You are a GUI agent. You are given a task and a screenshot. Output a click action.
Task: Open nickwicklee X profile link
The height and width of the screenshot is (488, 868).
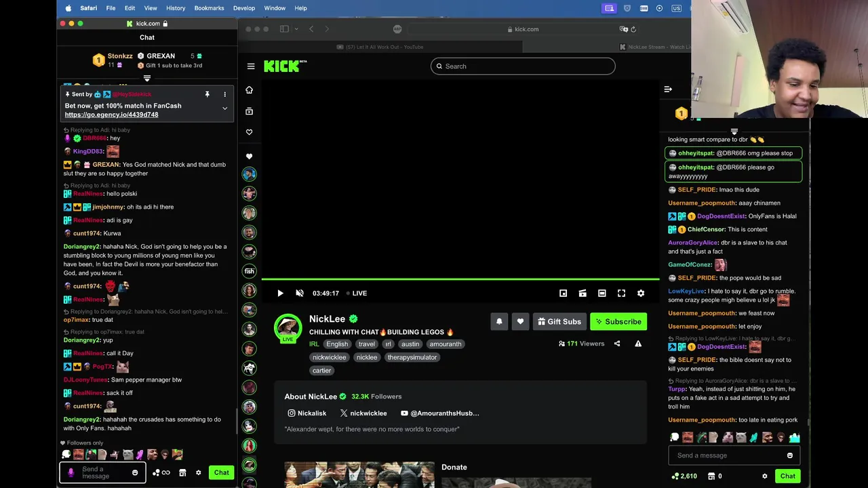[363, 413]
